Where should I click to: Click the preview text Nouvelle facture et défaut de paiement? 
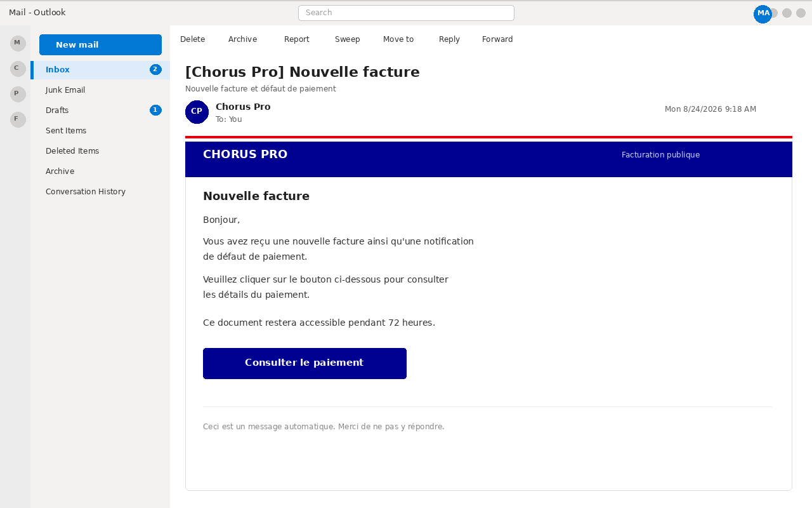[x=261, y=89]
